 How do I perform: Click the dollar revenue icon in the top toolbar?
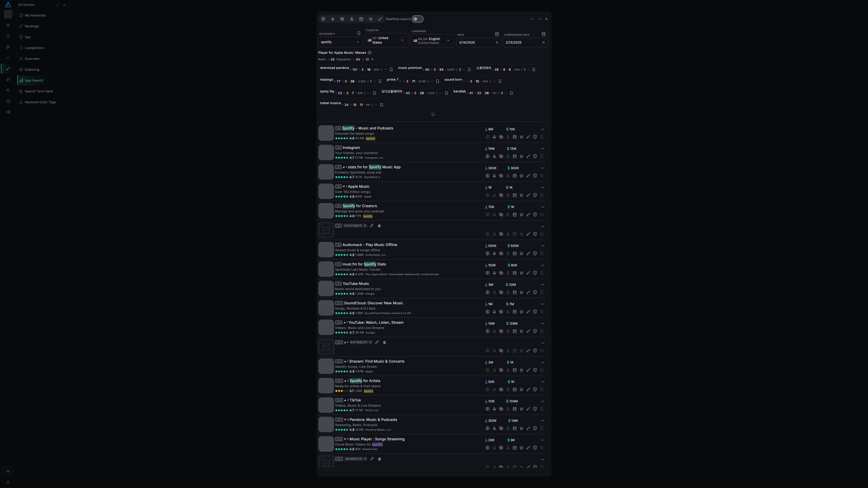point(323,19)
